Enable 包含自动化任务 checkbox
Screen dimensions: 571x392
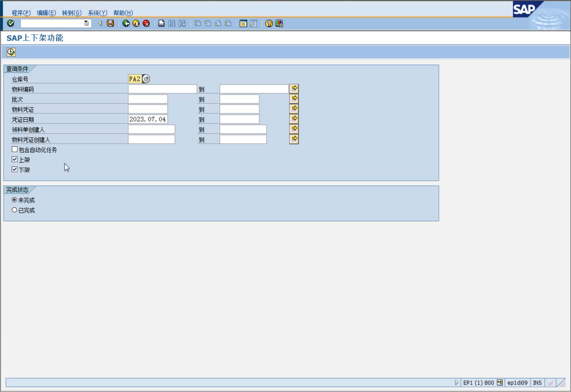pos(15,150)
